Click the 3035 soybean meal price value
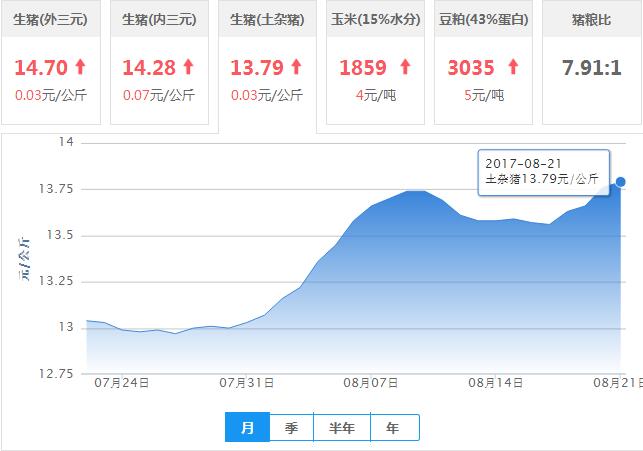Screen dimensions: 643x451 (471, 68)
